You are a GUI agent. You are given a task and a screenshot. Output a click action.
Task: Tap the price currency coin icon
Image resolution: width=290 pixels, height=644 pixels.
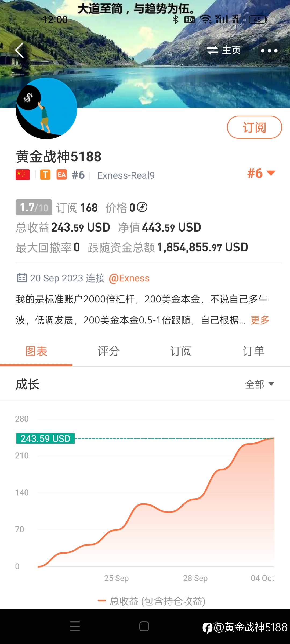pyautogui.click(x=142, y=207)
